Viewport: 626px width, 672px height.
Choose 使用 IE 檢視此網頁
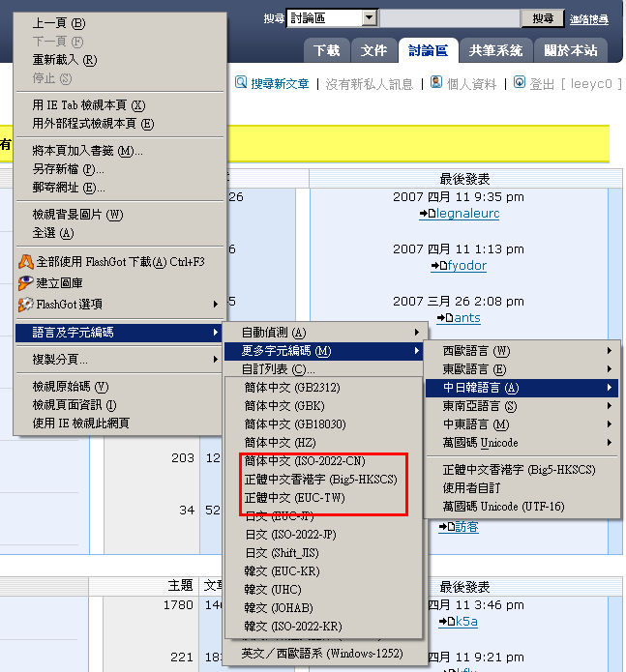click(x=120, y=424)
